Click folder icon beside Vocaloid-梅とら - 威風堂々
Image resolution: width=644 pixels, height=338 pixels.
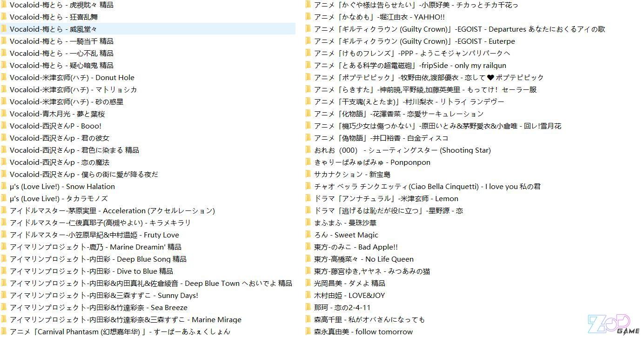(x=4, y=29)
